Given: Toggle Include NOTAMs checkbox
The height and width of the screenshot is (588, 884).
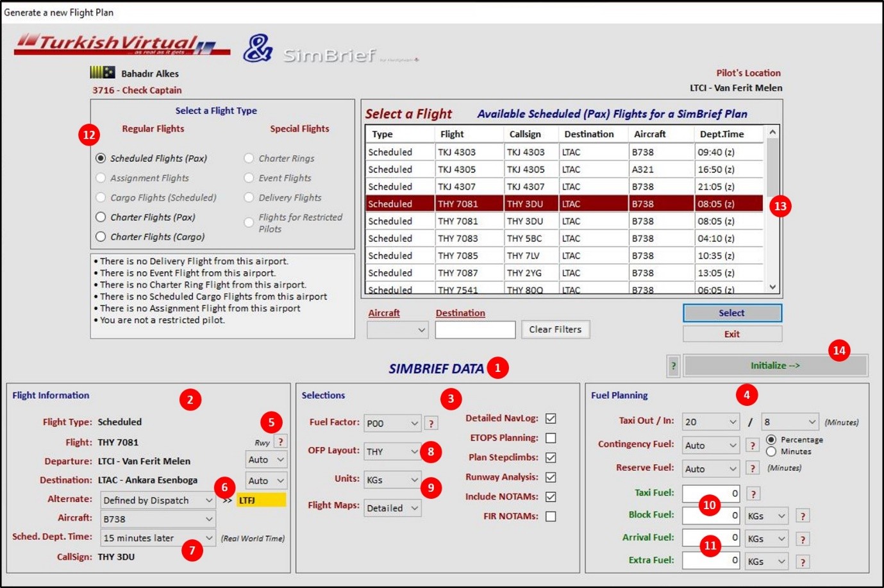Looking at the screenshot, I should point(551,496).
